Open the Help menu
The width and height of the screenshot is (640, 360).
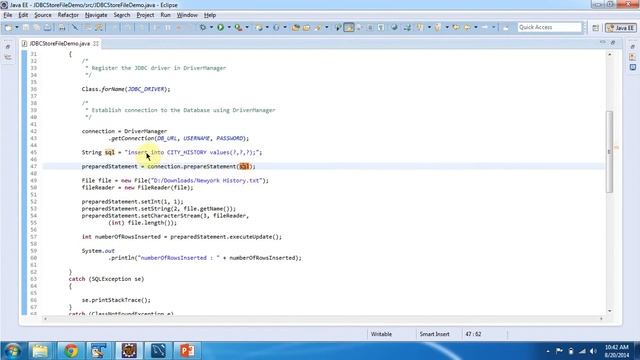pyautogui.click(x=210, y=15)
